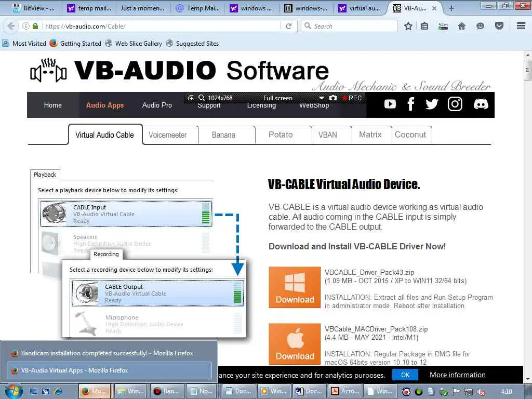The width and height of the screenshot is (532, 399).
Task: Close the VB-Audio browser tab
Action: pyautogui.click(x=434, y=8)
